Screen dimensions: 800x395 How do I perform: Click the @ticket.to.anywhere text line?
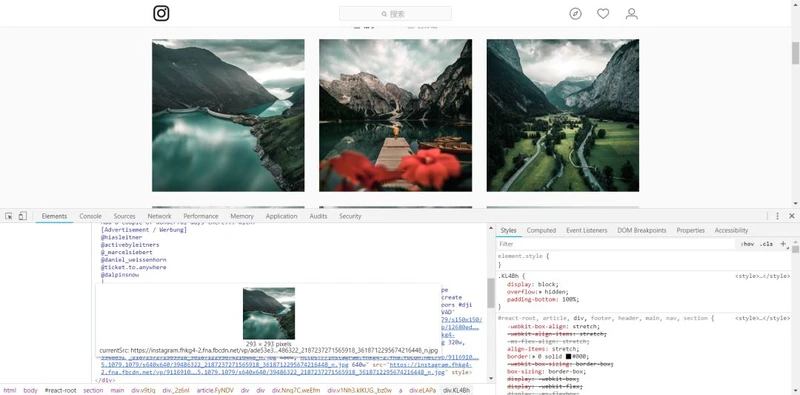tap(133, 267)
